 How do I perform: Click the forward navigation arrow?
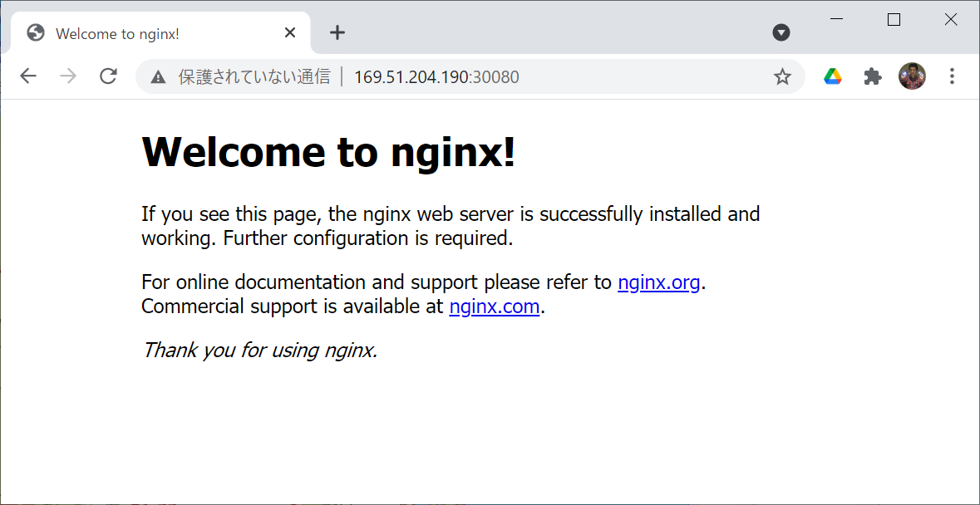click(x=68, y=76)
